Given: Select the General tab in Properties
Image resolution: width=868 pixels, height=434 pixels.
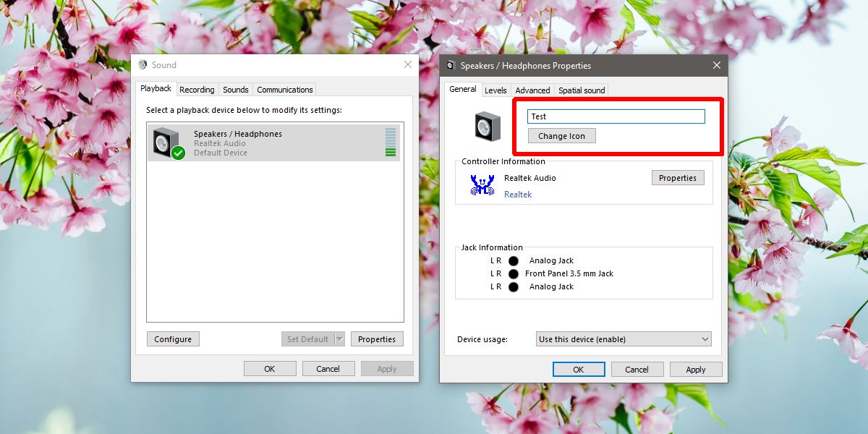Looking at the screenshot, I should 463,89.
